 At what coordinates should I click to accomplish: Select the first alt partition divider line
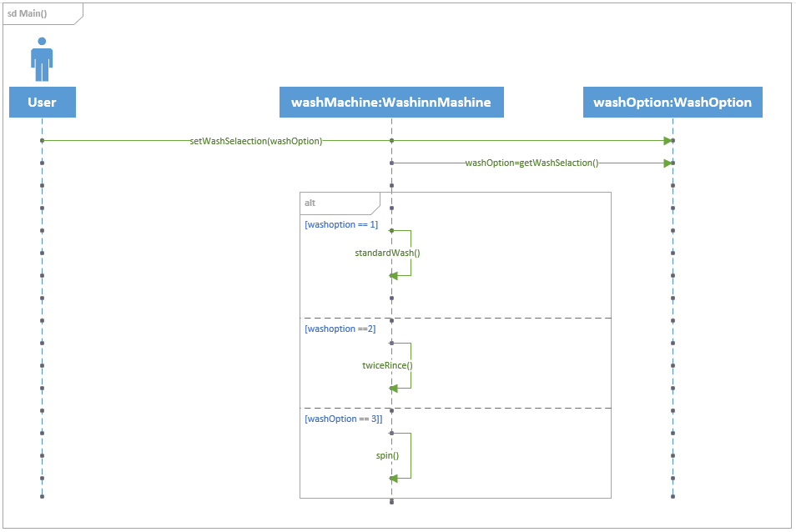[x=501, y=317]
